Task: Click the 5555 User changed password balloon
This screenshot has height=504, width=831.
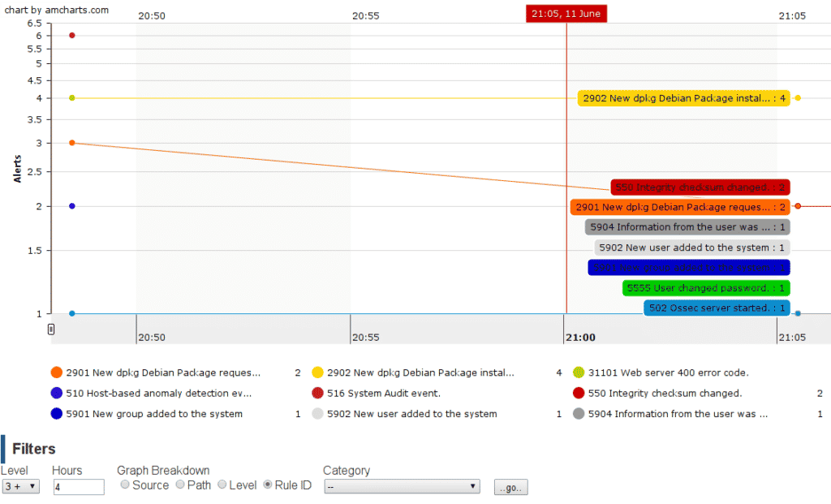Action: click(706, 288)
